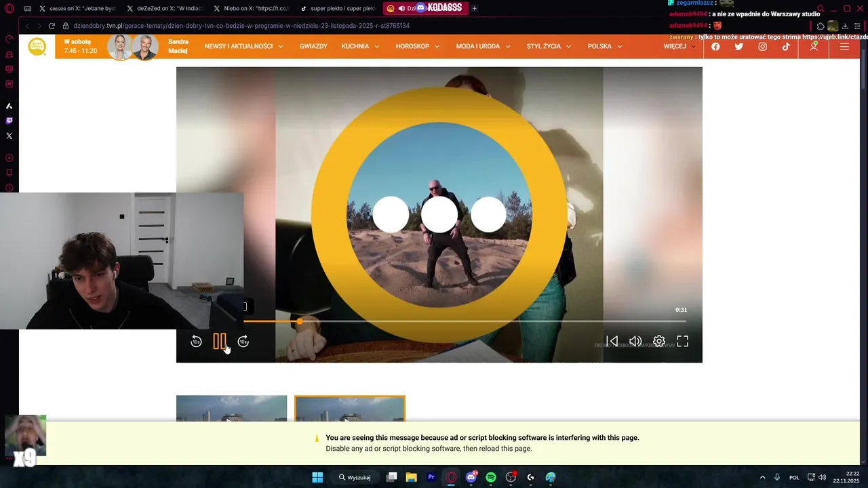868x488 pixels.
Task: Open Task View from the taskbar
Action: click(391, 477)
